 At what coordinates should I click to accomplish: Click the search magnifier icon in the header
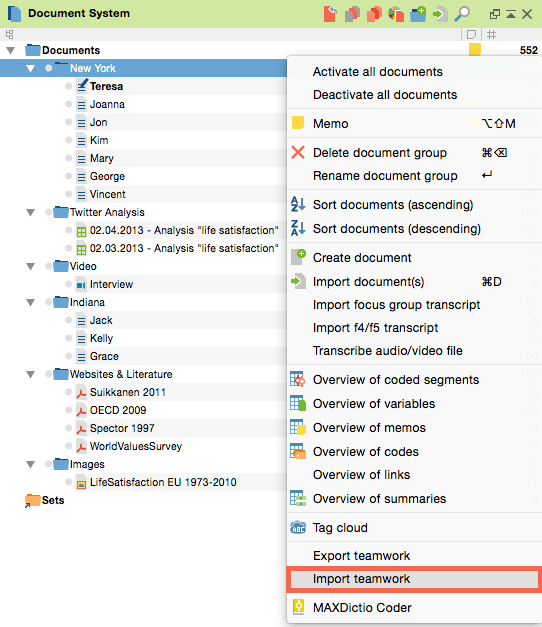[462, 14]
